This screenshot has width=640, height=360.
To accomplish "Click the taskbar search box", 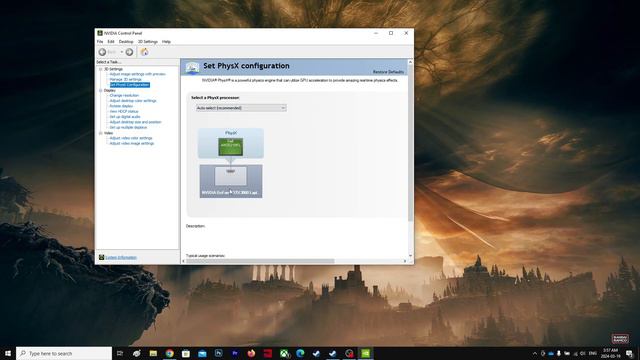I will click(64, 353).
